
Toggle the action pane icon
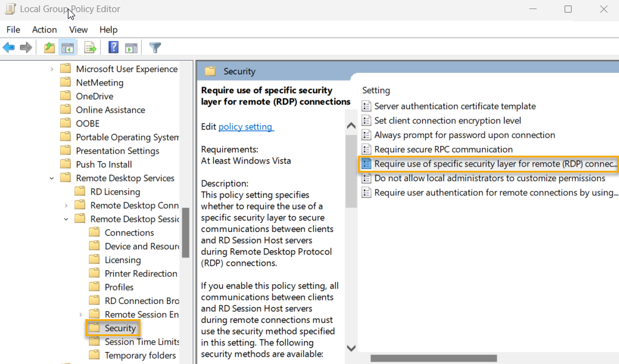click(x=131, y=47)
